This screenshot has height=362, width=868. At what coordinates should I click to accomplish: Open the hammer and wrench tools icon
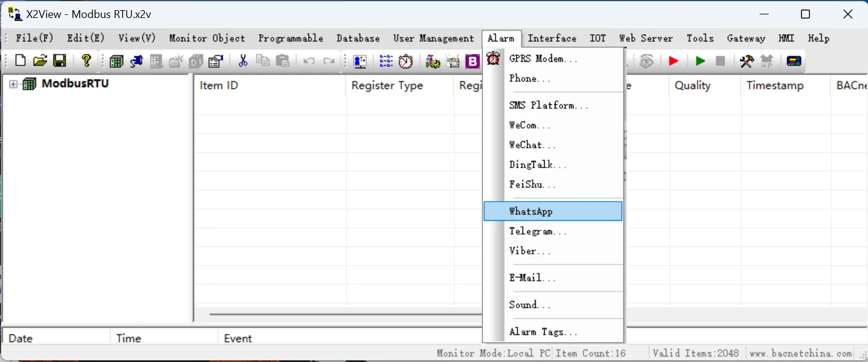(746, 61)
